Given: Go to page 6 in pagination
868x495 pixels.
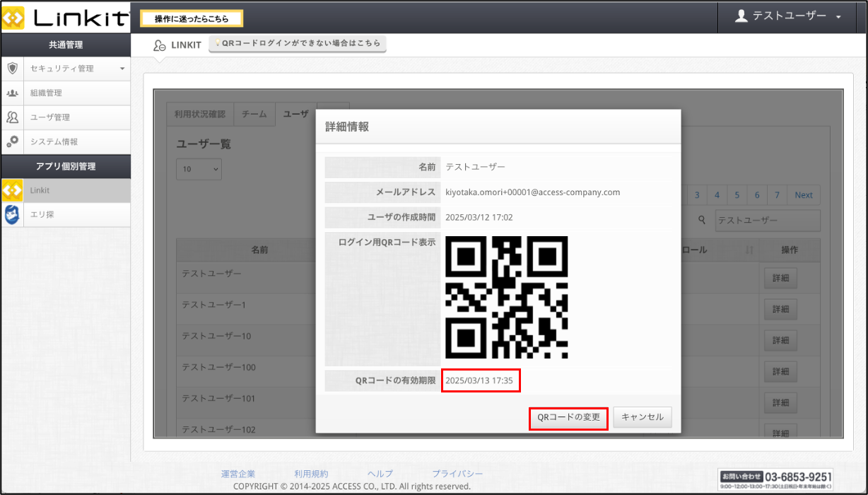Looking at the screenshot, I should point(757,195).
